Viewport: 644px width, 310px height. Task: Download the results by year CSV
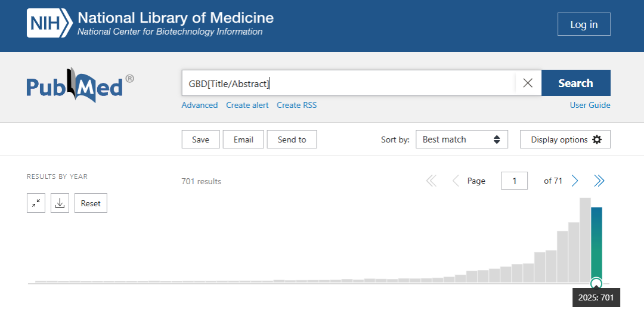(x=60, y=203)
